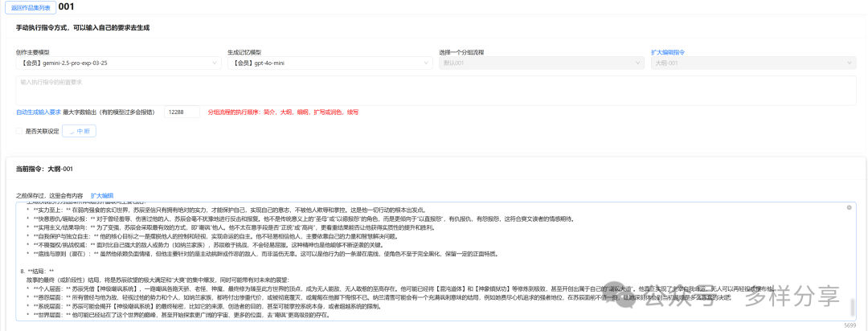The width and height of the screenshot is (868, 331).
Task: Click the 自动生成输入要求 link
Action: click(x=39, y=112)
